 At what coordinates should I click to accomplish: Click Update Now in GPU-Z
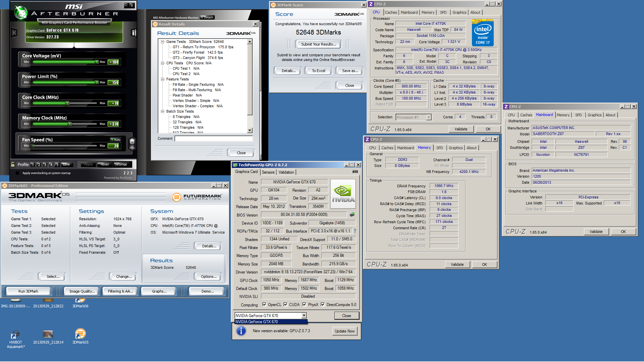[344, 331]
